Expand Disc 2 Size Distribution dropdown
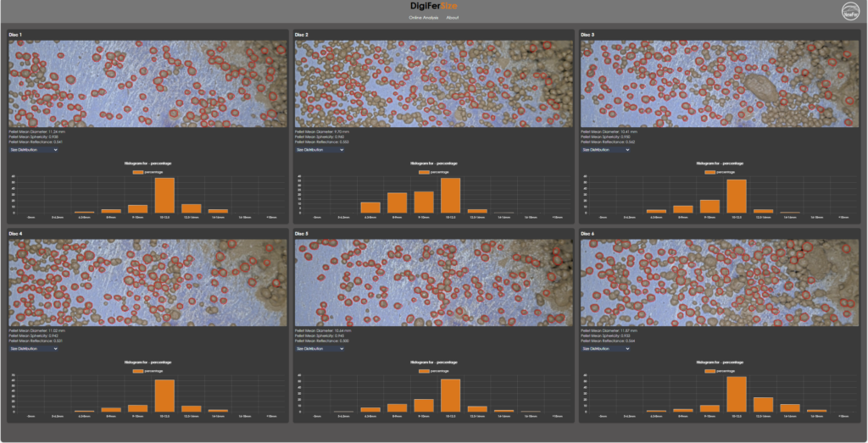This screenshot has height=443, width=868. 320,150
